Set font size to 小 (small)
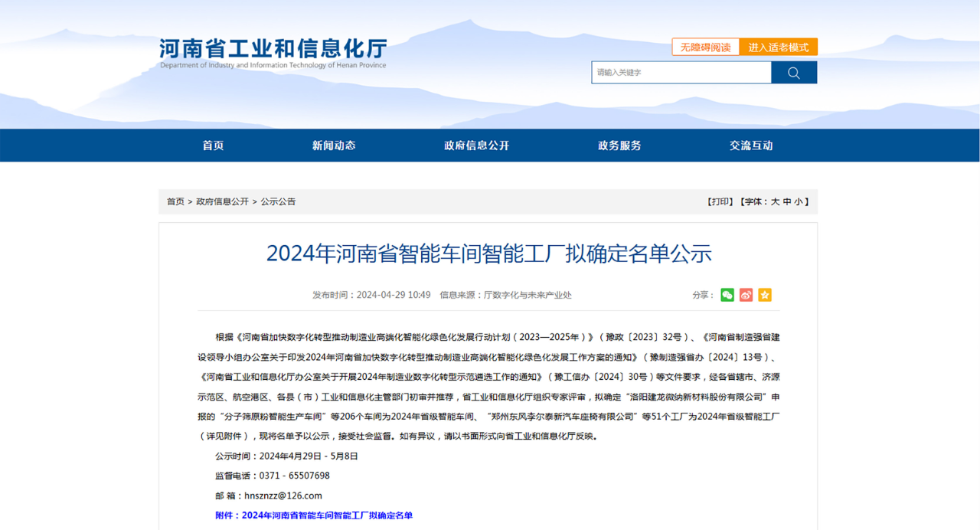This screenshot has height=530, width=980. click(x=799, y=201)
